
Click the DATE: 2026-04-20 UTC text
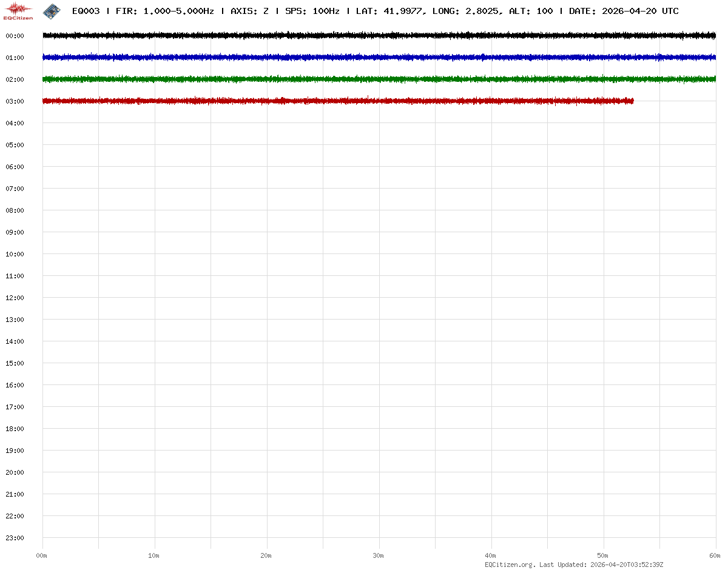[624, 12]
